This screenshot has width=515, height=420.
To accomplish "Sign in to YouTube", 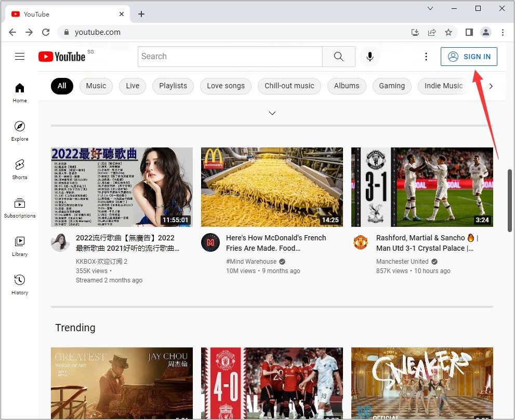I will (469, 57).
